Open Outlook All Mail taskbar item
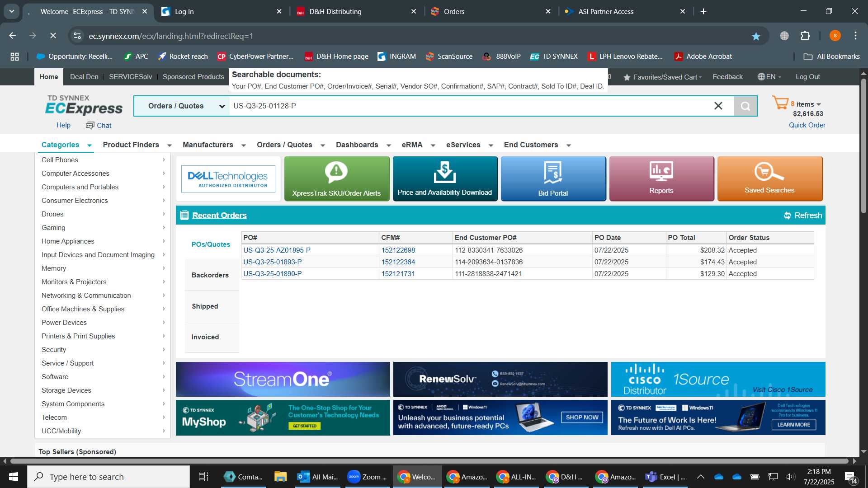Screen dimensions: 868x488 317,477
